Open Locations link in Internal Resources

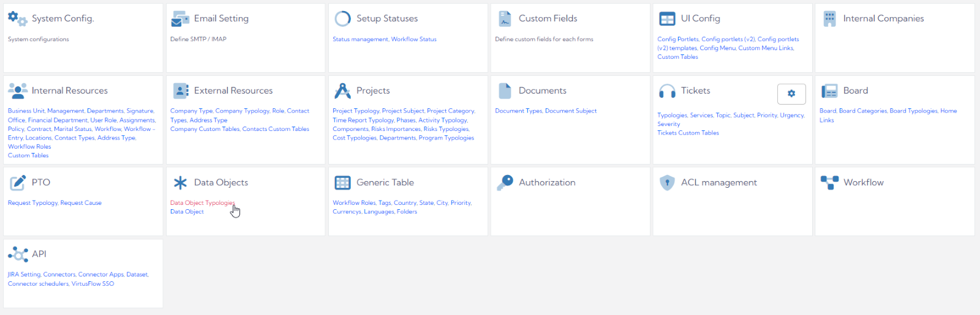click(39, 138)
